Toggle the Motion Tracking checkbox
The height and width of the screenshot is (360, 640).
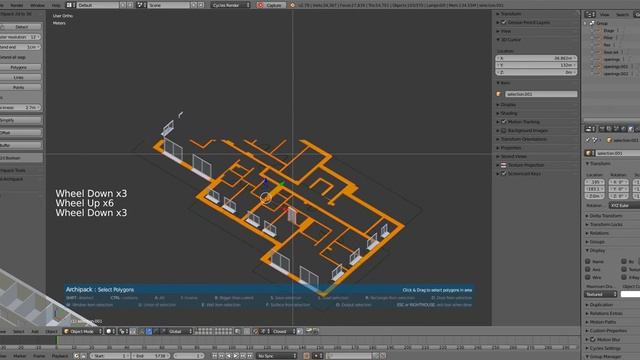[x=504, y=122]
